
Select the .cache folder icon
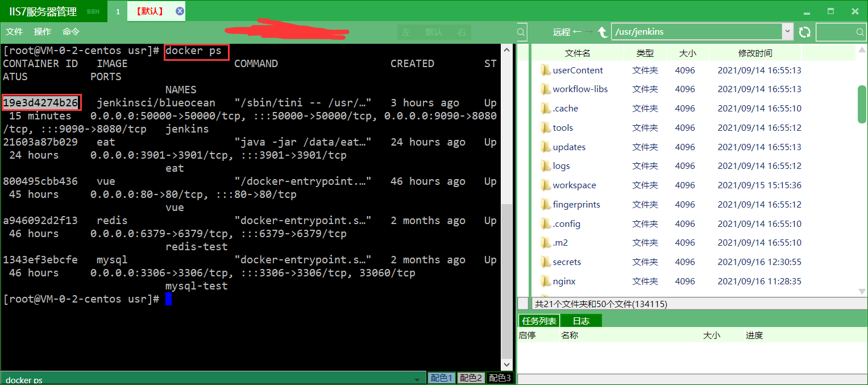click(546, 108)
